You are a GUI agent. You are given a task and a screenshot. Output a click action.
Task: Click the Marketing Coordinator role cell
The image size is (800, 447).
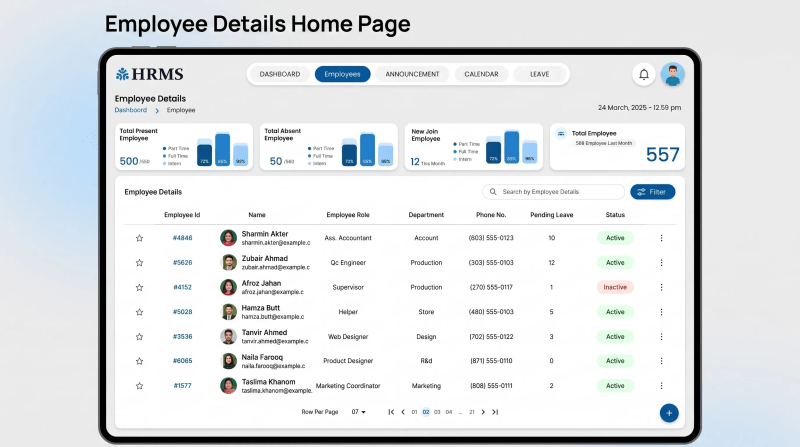coord(348,386)
